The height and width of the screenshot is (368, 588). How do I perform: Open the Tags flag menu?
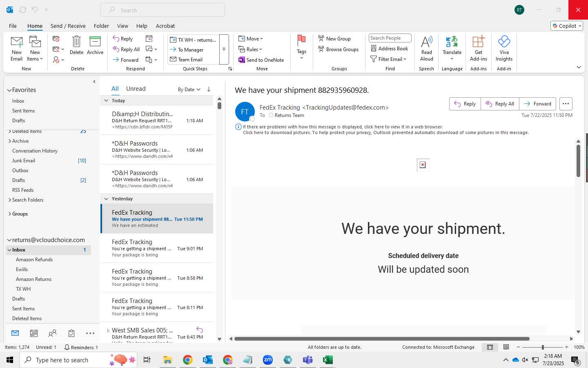pyautogui.click(x=301, y=47)
